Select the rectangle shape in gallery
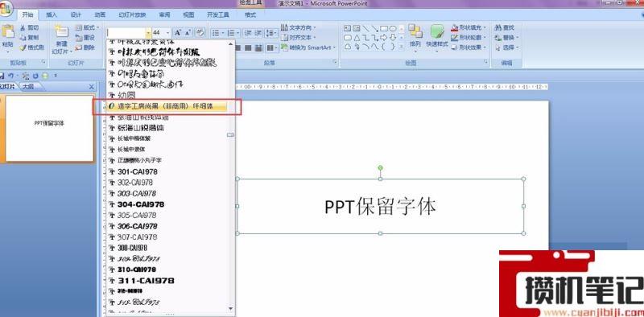The width and height of the screenshot is (644, 317). coord(384,28)
